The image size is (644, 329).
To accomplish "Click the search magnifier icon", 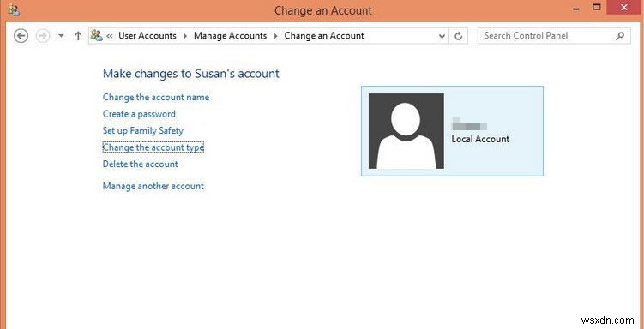I will point(620,36).
